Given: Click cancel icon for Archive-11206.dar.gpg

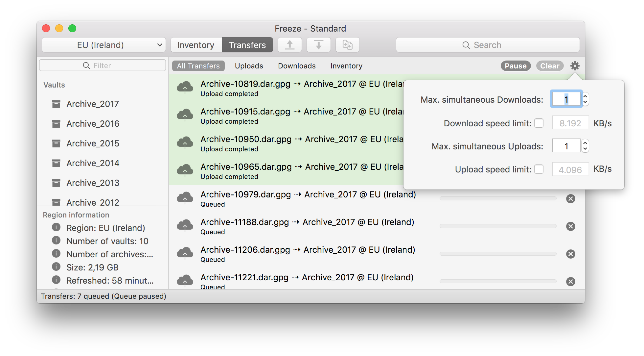Looking at the screenshot, I should tap(570, 254).
